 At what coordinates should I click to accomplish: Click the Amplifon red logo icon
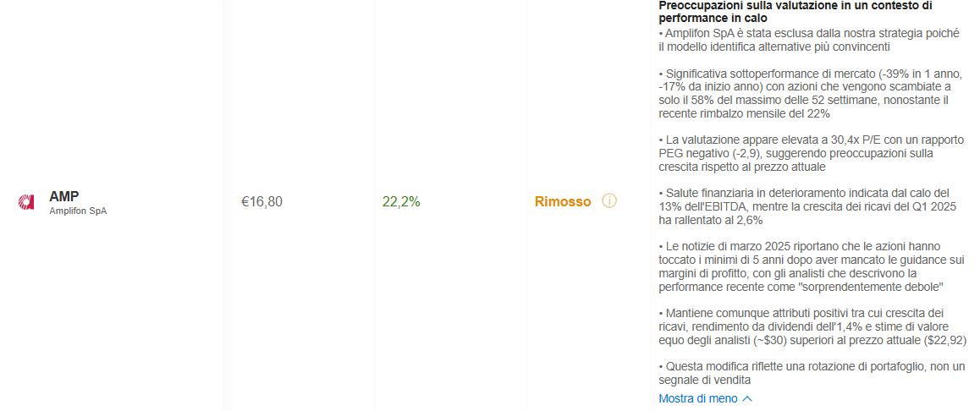(x=25, y=202)
